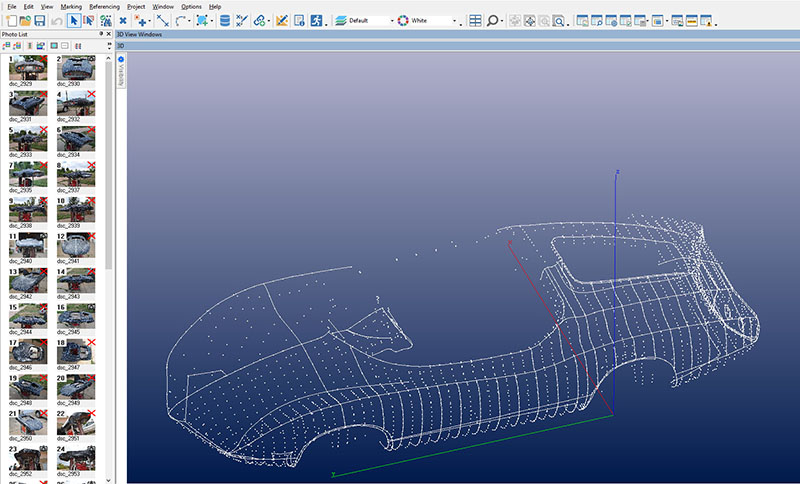This screenshot has width=800, height=484.
Task: Open the database stack icon
Action: pos(224,20)
